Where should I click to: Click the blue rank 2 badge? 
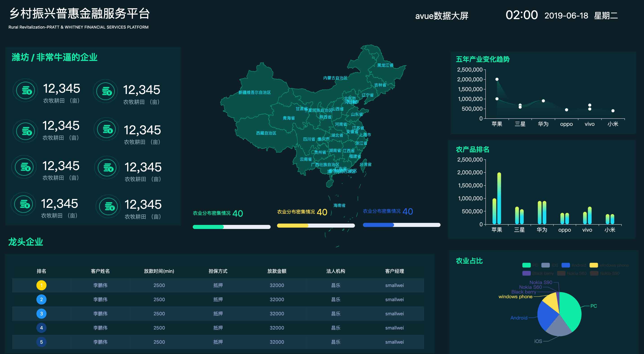tap(42, 300)
